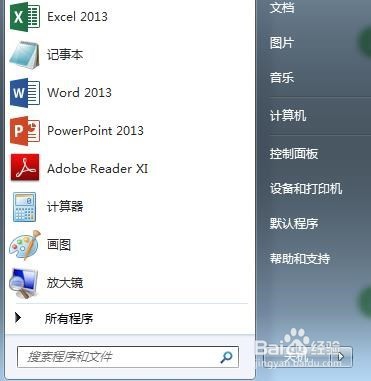
Task: Click the 放大镜 label text
Action: [65, 283]
